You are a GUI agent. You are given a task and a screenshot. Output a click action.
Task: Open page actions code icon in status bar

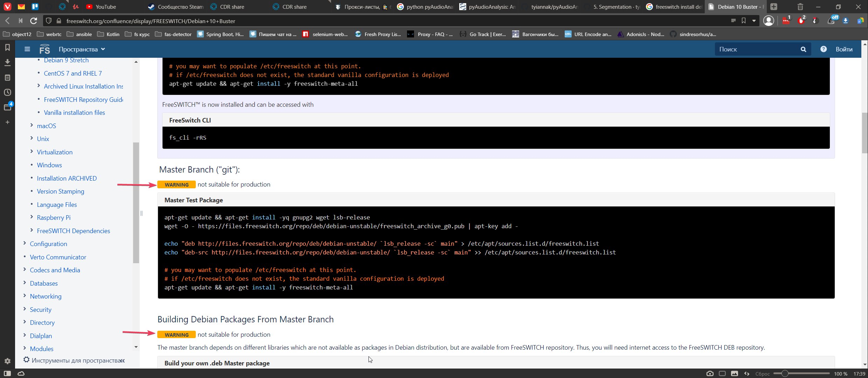coord(747,373)
